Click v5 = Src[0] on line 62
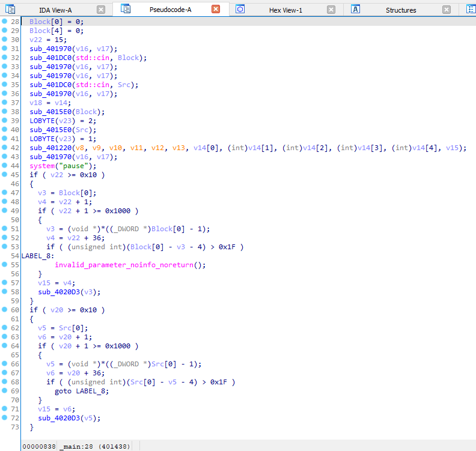The height and width of the screenshot is (451, 476). coord(63,328)
